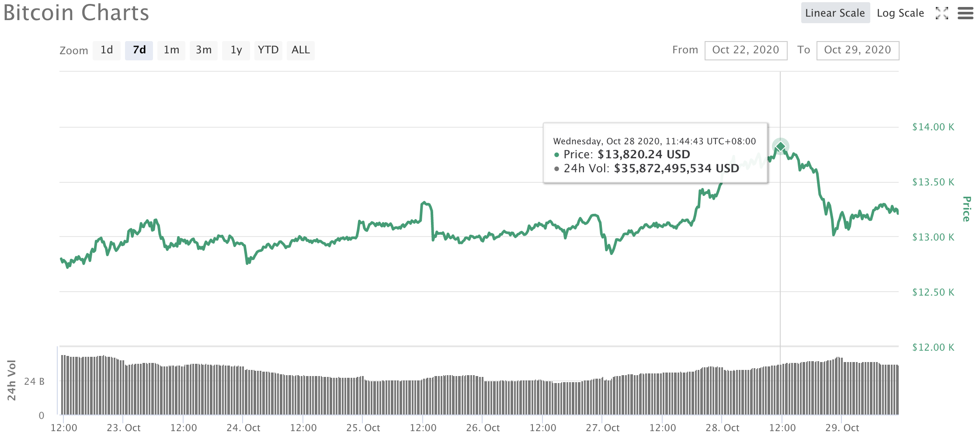
Task: Click the 26. Oct date label
Action: click(x=483, y=428)
